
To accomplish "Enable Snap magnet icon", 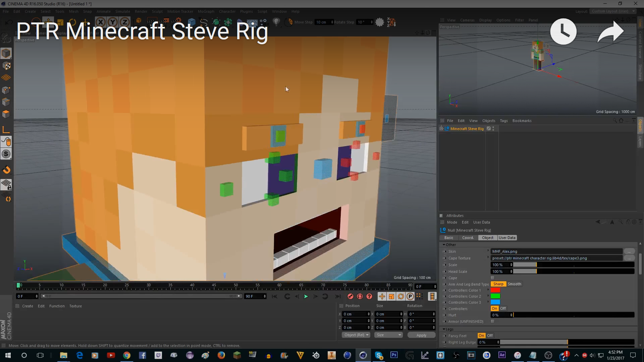I will pyautogui.click(x=6, y=170).
